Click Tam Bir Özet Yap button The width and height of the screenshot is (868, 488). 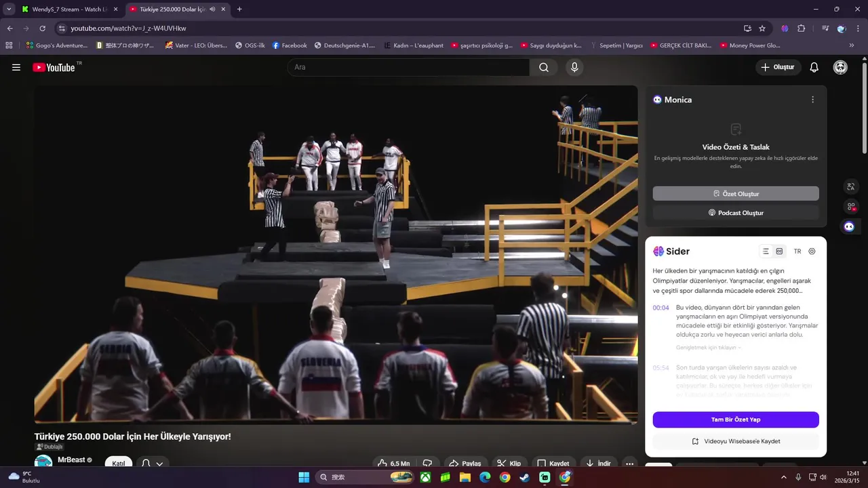pyautogui.click(x=736, y=420)
